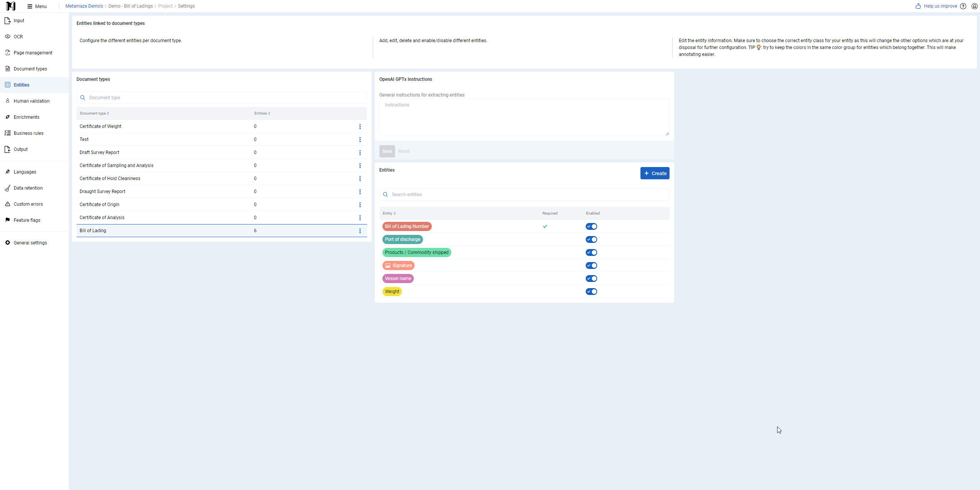Screen dimensions: 980x490
Task: Open the hamburger Menu button
Action: point(37,6)
